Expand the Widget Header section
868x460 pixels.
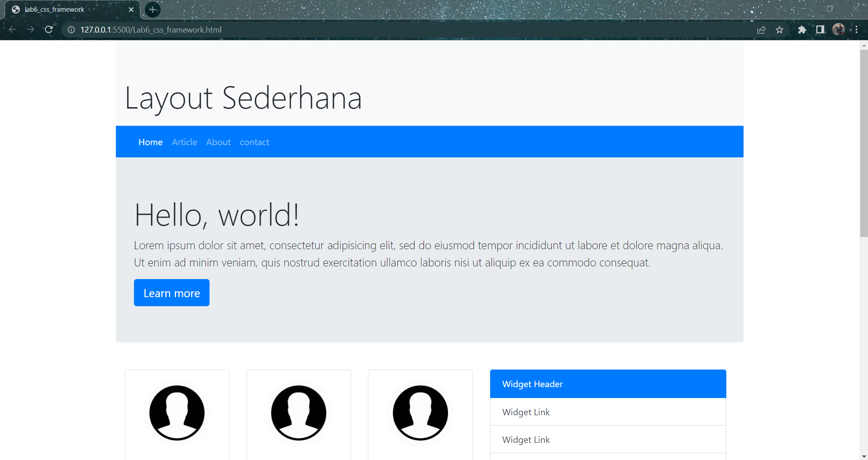point(532,384)
